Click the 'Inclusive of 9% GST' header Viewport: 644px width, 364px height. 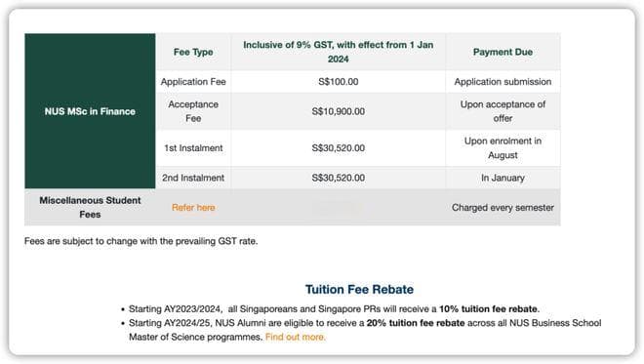coord(338,52)
